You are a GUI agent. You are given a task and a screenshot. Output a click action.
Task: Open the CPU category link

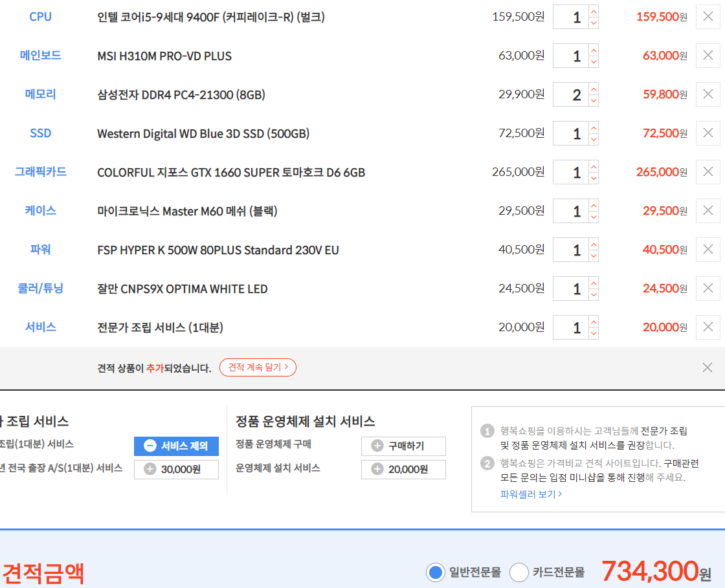(x=40, y=17)
